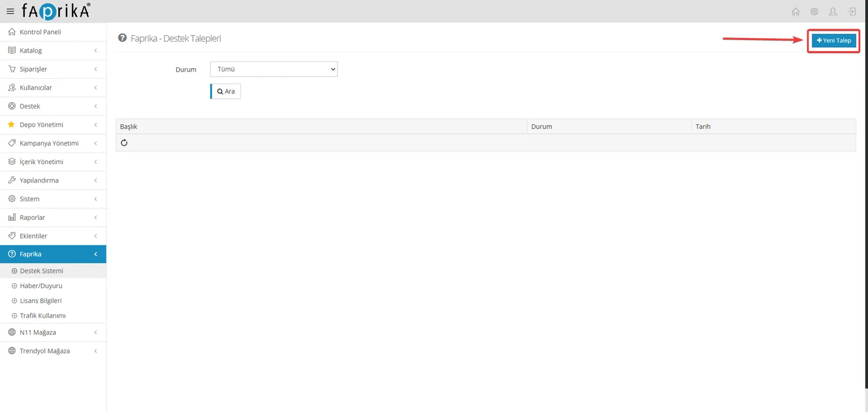
Task: Expand the Raporlar menu chevron
Action: coord(95,217)
